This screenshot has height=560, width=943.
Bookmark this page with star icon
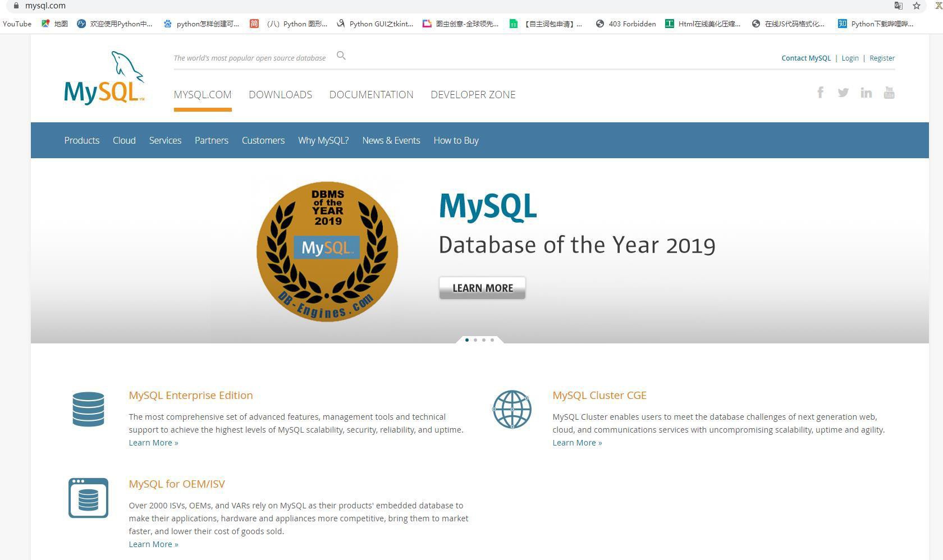click(917, 6)
